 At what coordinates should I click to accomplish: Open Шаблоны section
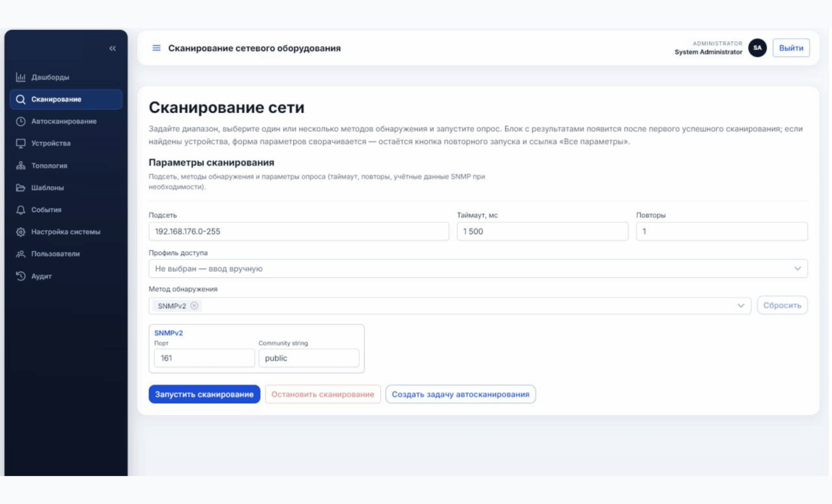coord(66,188)
